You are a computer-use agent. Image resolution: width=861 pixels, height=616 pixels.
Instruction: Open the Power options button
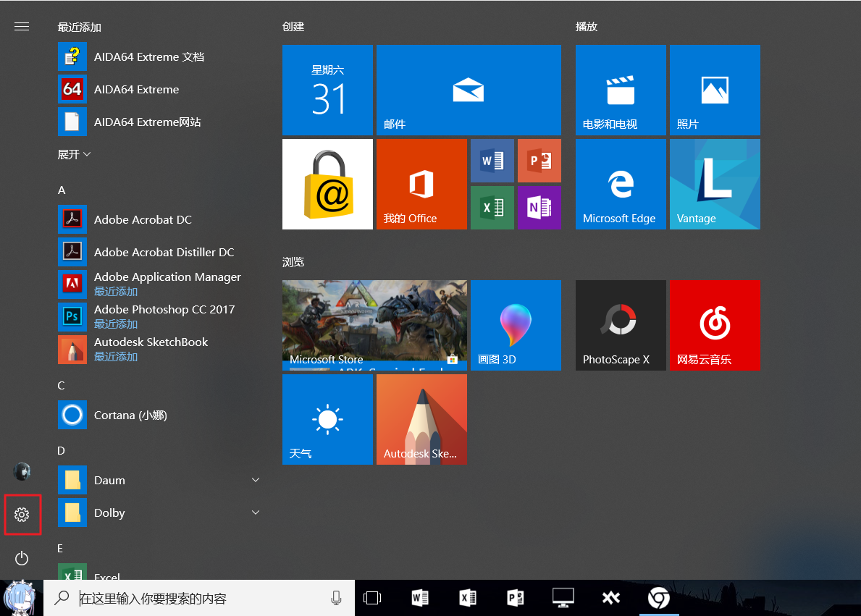click(x=22, y=558)
